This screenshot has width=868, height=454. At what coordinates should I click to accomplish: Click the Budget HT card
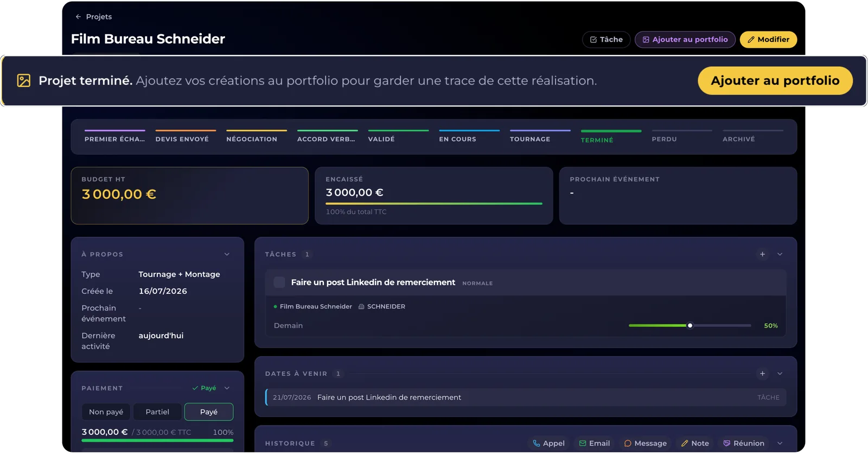click(x=189, y=196)
